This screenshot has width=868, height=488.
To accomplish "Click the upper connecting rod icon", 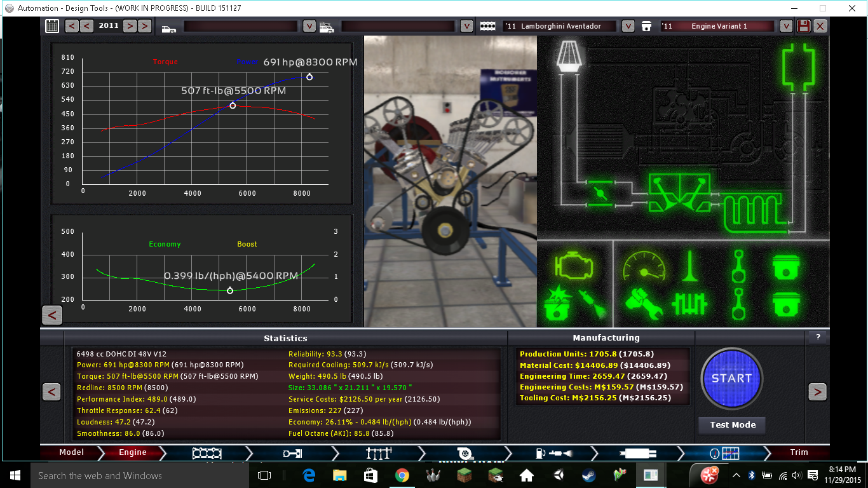I will click(x=737, y=266).
